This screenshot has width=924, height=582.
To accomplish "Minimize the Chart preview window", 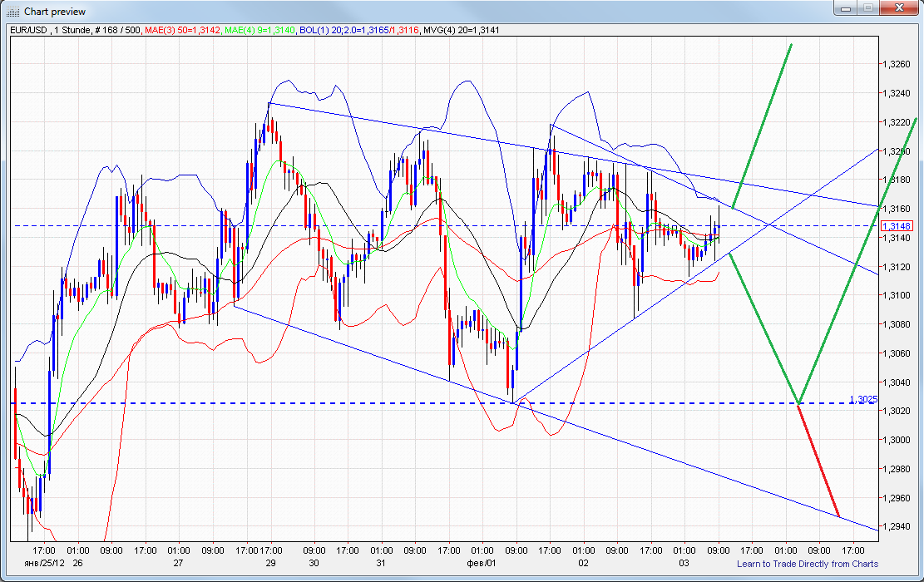I will (847, 8).
